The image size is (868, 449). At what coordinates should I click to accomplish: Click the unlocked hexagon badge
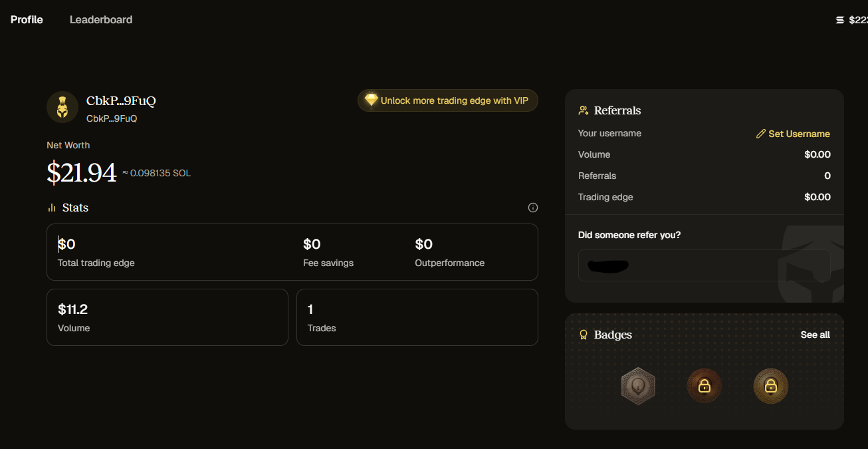click(x=638, y=386)
